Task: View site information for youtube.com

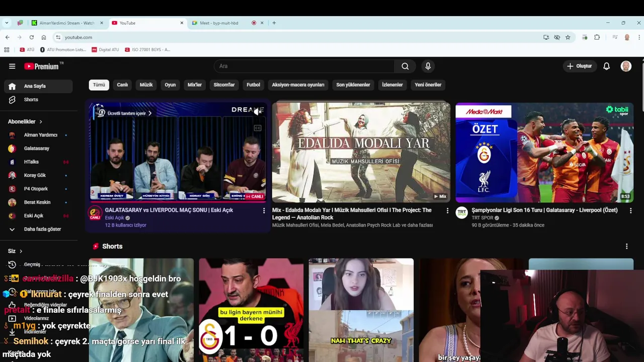Action: pos(58,37)
